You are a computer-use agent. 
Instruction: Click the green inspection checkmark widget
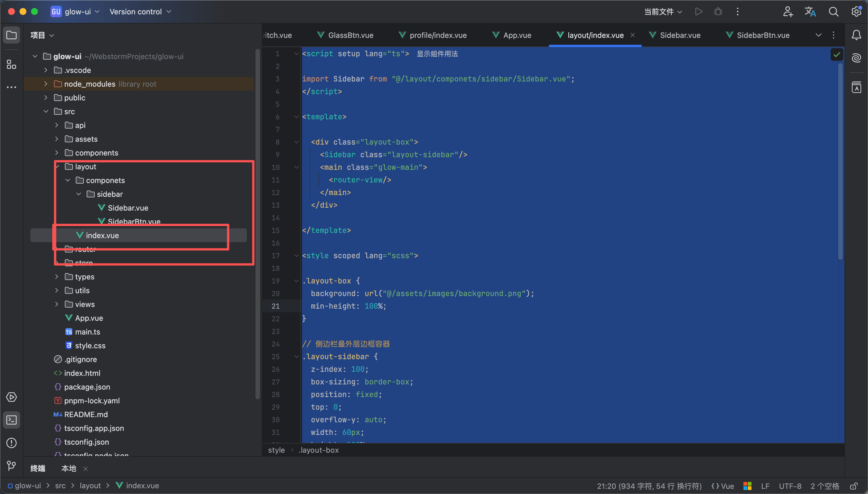click(x=837, y=55)
